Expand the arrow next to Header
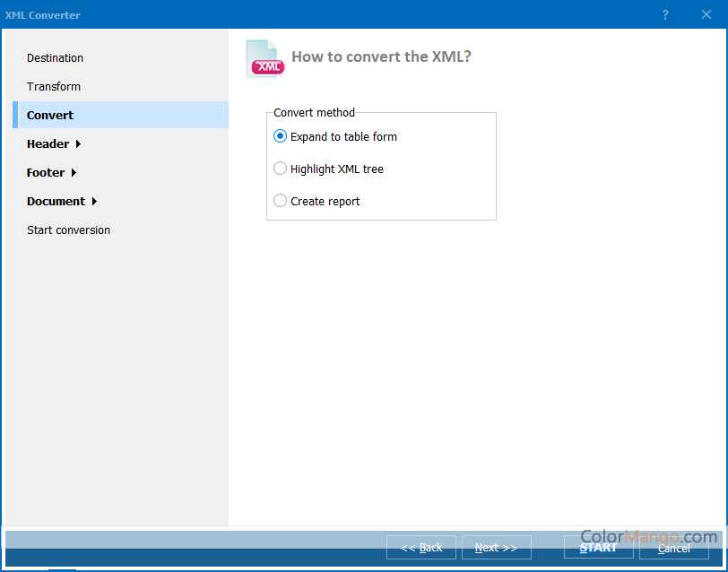The height and width of the screenshot is (572, 728). point(79,144)
